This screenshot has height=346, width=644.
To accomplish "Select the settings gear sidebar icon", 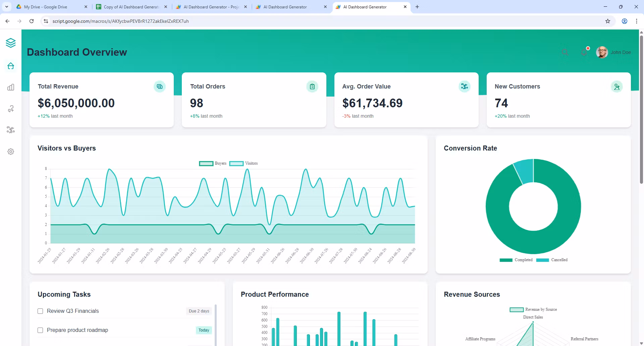I will [x=11, y=152].
